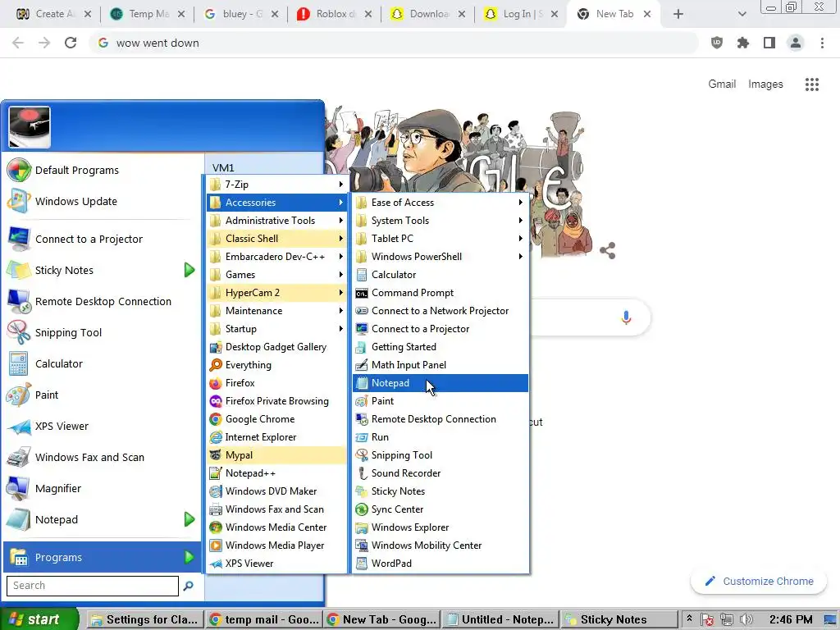Switch to the bluey Google tab

[x=240, y=14]
